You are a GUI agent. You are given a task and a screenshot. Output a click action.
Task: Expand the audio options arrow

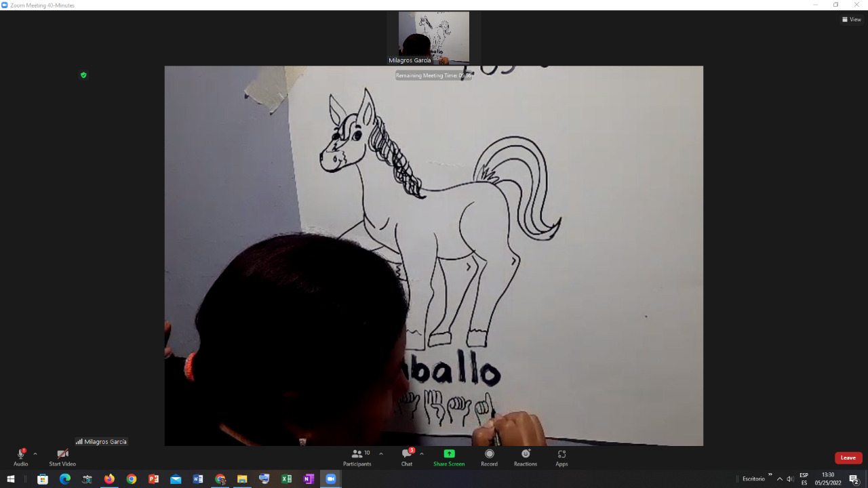35,453
